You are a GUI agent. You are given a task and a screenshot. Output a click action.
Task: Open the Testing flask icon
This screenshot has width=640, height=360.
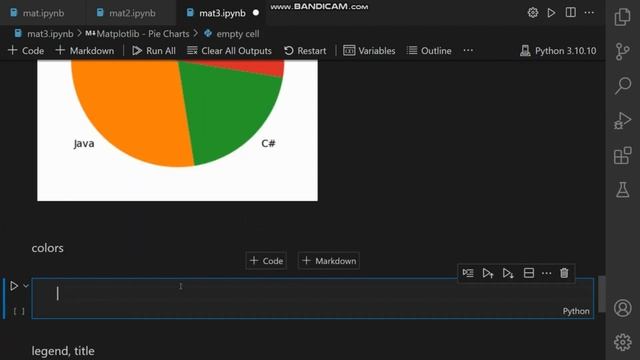[x=622, y=190]
